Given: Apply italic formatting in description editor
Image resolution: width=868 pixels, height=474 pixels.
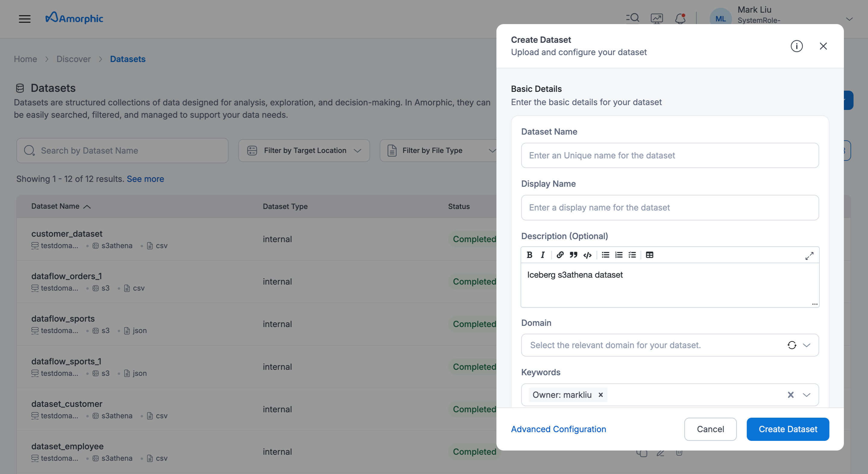Looking at the screenshot, I should pyautogui.click(x=542, y=255).
